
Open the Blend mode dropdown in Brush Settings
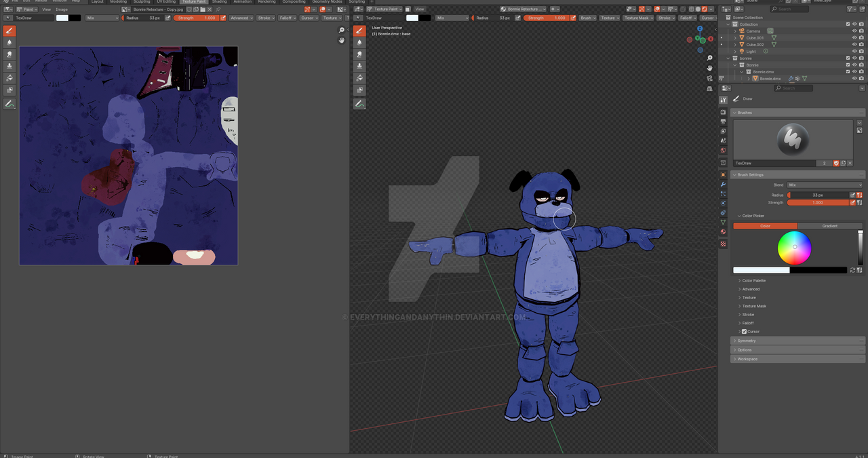pyautogui.click(x=825, y=185)
